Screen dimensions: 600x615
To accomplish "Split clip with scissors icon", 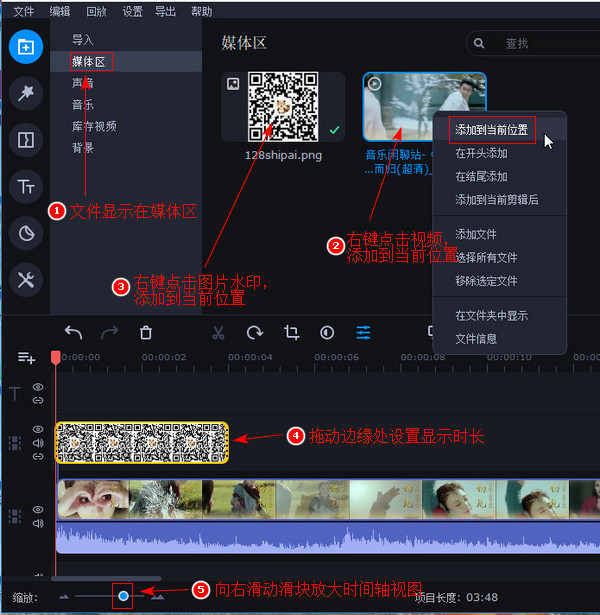I will pyautogui.click(x=218, y=333).
